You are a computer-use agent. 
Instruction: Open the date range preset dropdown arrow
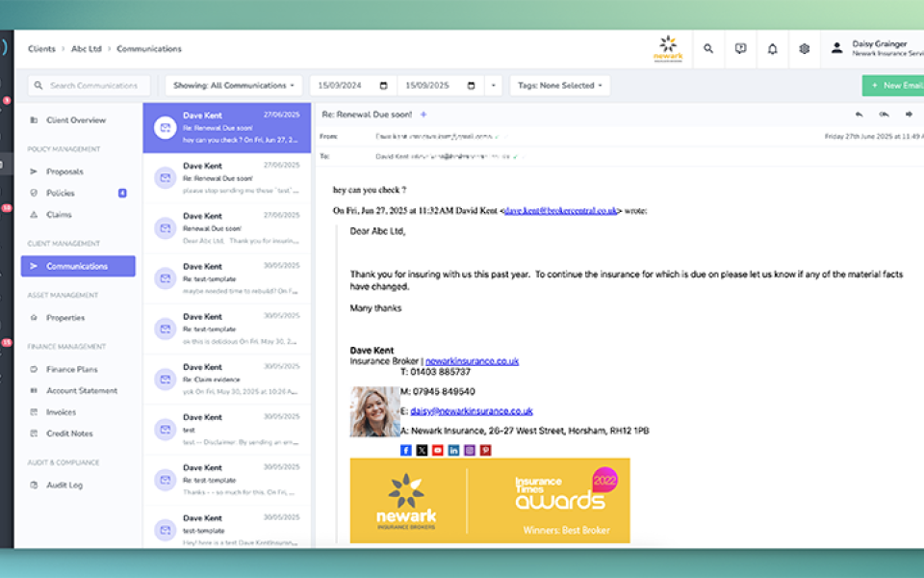point(493,86)
